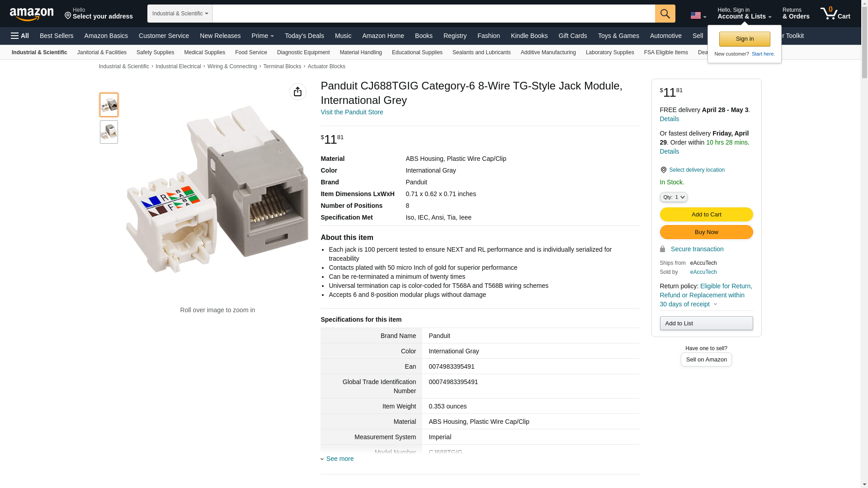Expand the return policy details chevron
This screenshot has height=488, width=868.
(x=715, y=304)
